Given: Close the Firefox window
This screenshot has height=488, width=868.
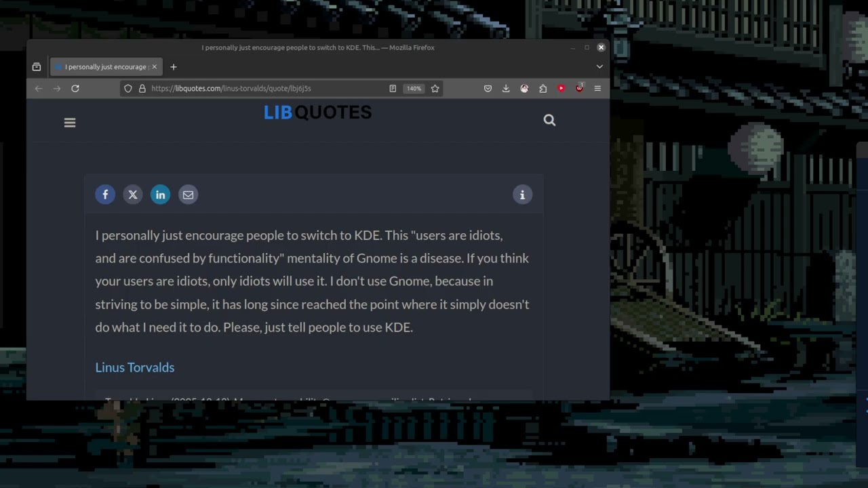Looking at the screenshot, I should (601, 47).
